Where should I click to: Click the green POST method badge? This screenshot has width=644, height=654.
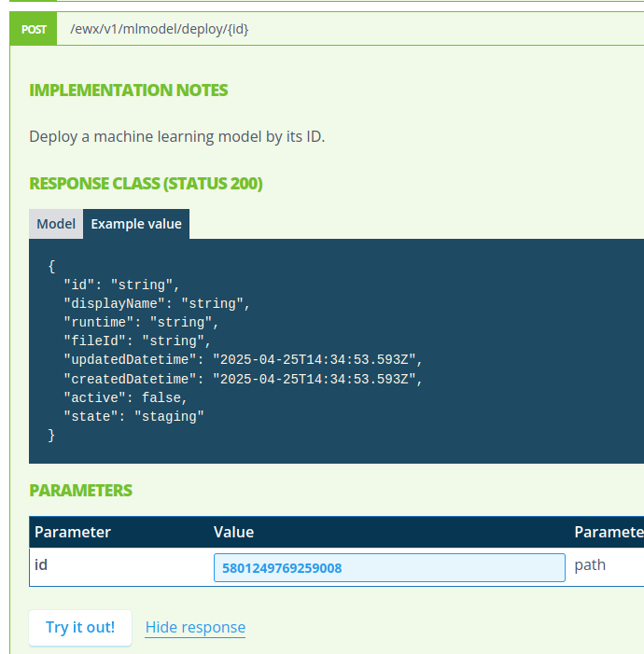34,29
